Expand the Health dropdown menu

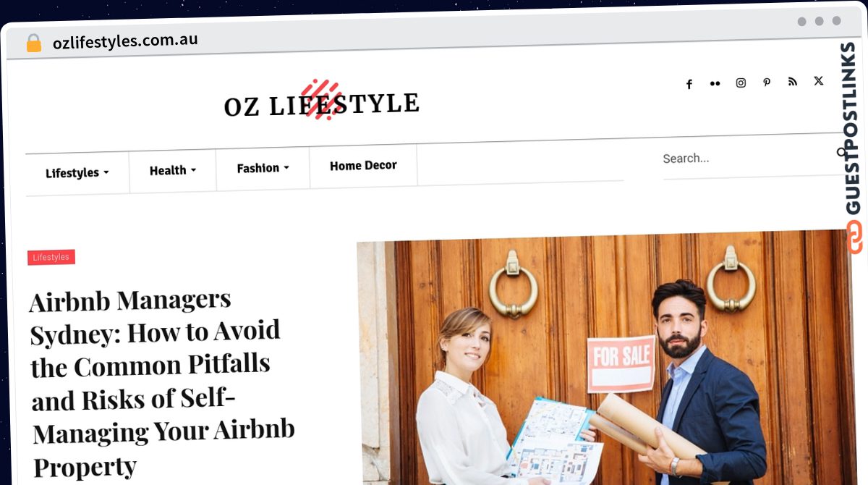173,171
